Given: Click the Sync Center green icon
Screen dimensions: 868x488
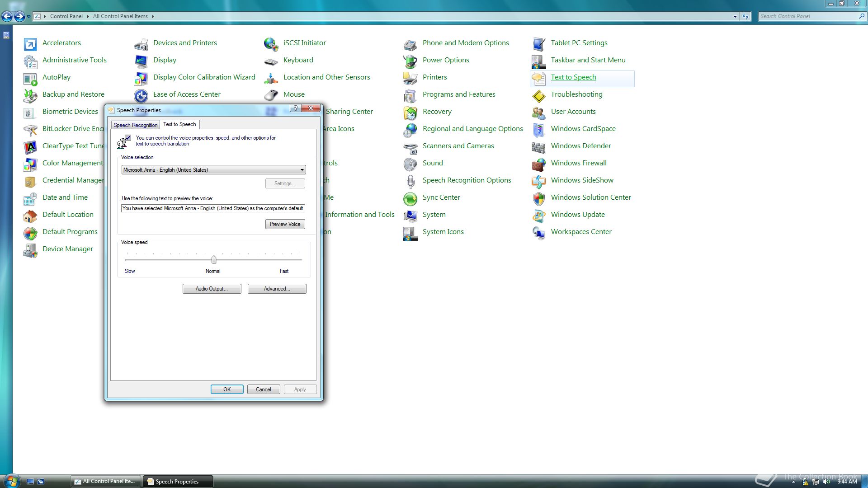Looking at the screenshot, I should coord(410,198).
